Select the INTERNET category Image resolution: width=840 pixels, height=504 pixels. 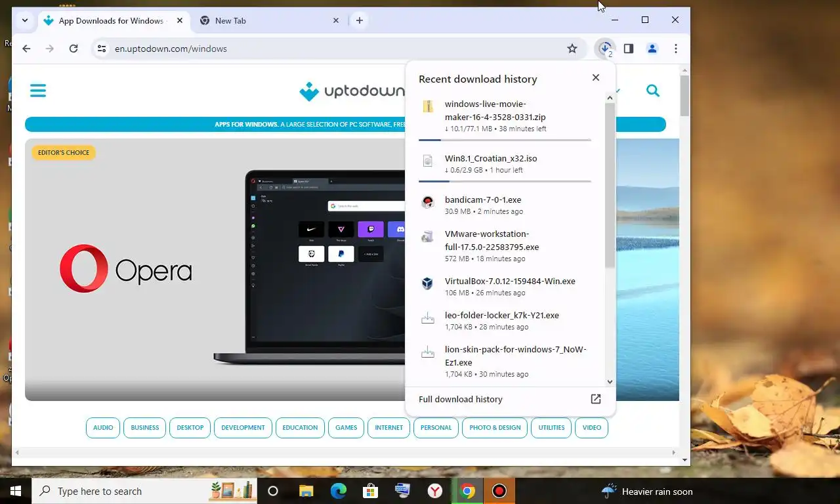389,427
